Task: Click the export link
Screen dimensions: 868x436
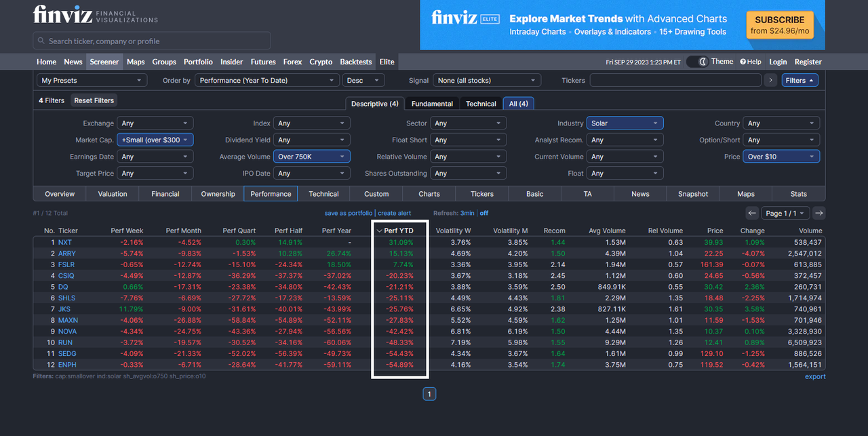Action: (x=815, y=376)
